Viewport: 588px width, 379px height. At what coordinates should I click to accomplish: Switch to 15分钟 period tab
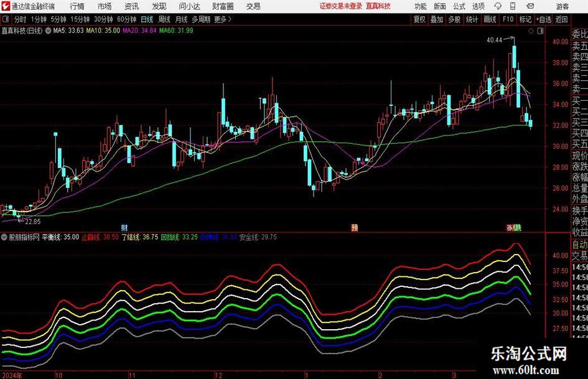(x=80, y=19)
